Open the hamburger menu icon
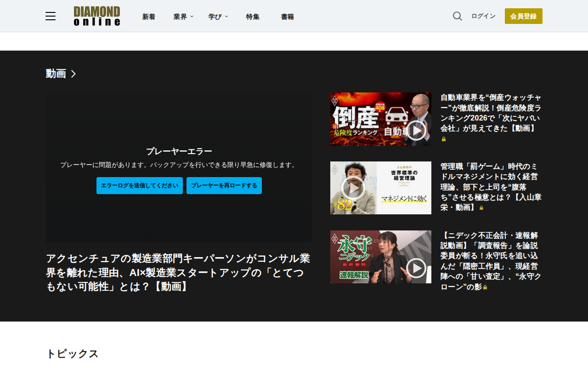The height and width of the screenshot is (368, 588). (51, 16)
